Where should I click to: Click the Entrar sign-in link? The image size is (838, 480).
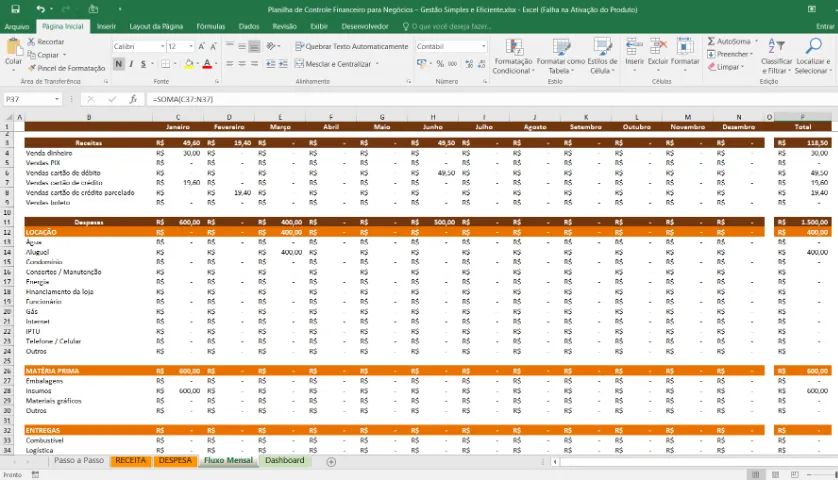(825, 26)
